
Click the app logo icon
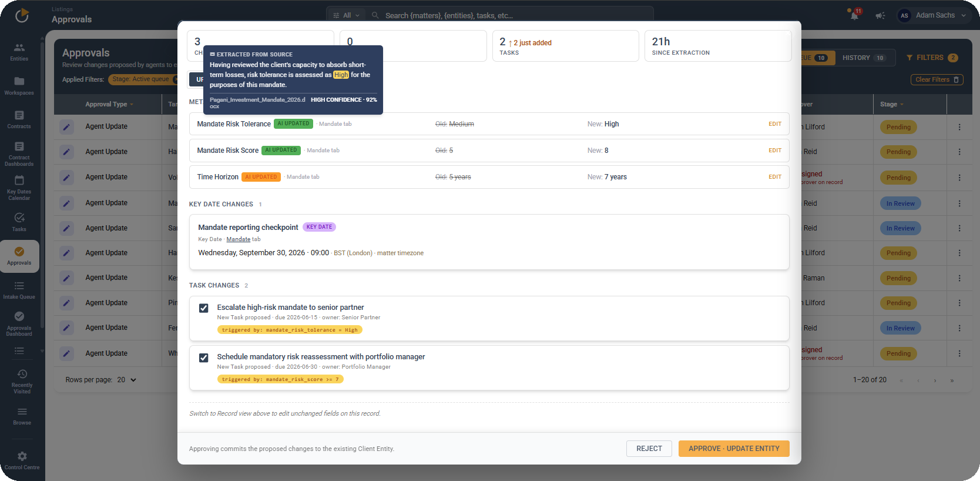tap(22, 15)
